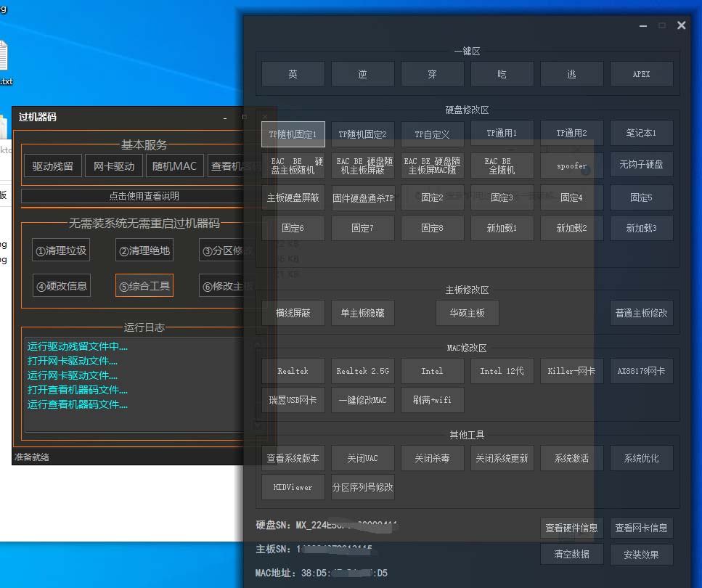Click Intel 12代 MAC modify button
The height and width of the screenshot is (588, 702).
(502, 371)
